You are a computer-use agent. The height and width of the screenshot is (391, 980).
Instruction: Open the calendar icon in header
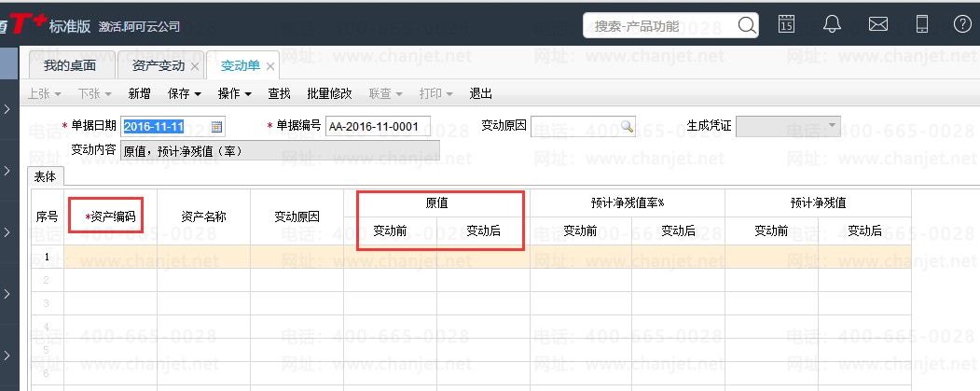(x=786, y=23)
